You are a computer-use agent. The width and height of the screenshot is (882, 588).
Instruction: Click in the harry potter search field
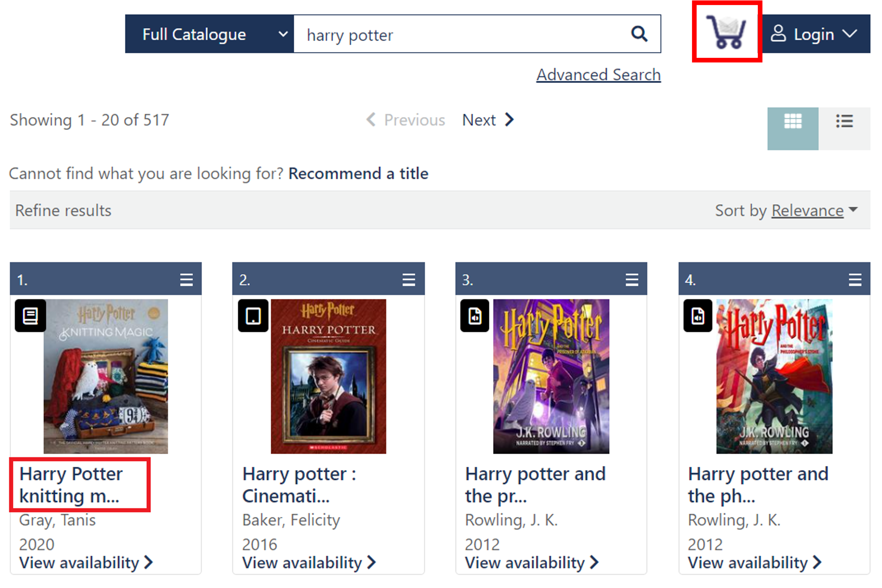tap(458, 35)
